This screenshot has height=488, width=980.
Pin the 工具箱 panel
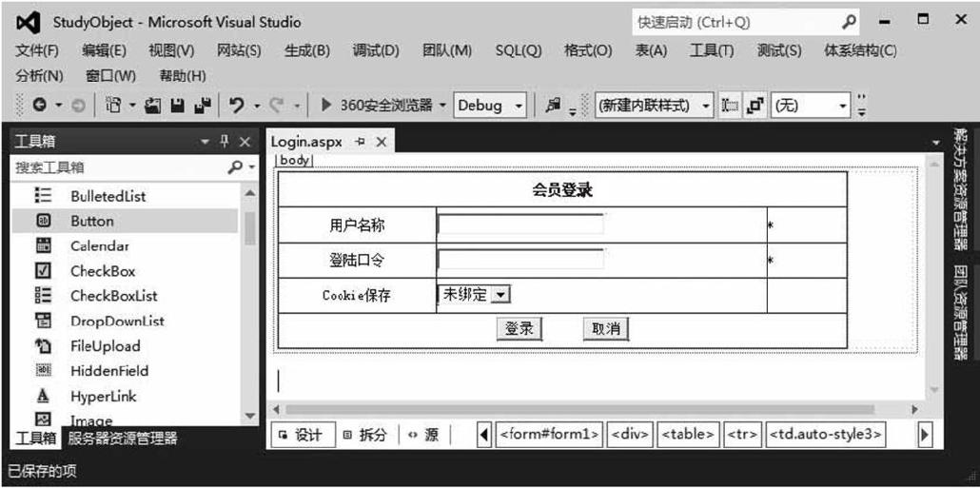point(225,142)
